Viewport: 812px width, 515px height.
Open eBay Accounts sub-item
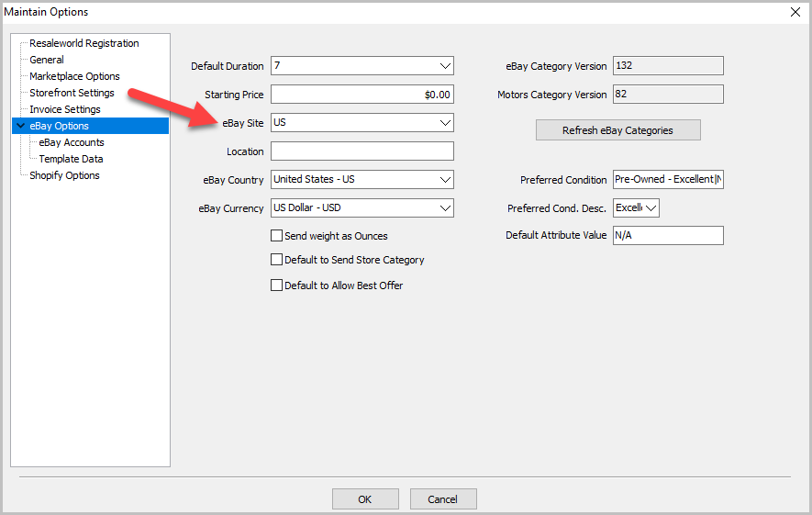(72, 142)
